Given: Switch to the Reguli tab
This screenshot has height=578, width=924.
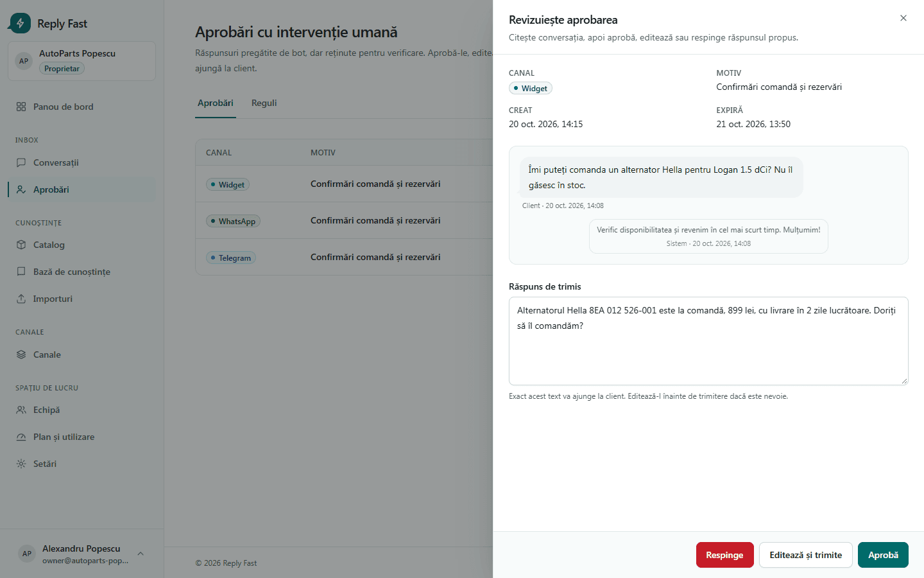Looking at the screenshot, I should click(x=264, y=103).
